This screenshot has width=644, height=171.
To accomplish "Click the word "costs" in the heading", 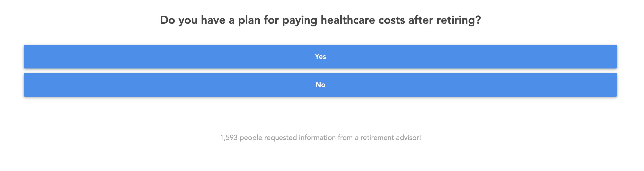I will (391, 20).
